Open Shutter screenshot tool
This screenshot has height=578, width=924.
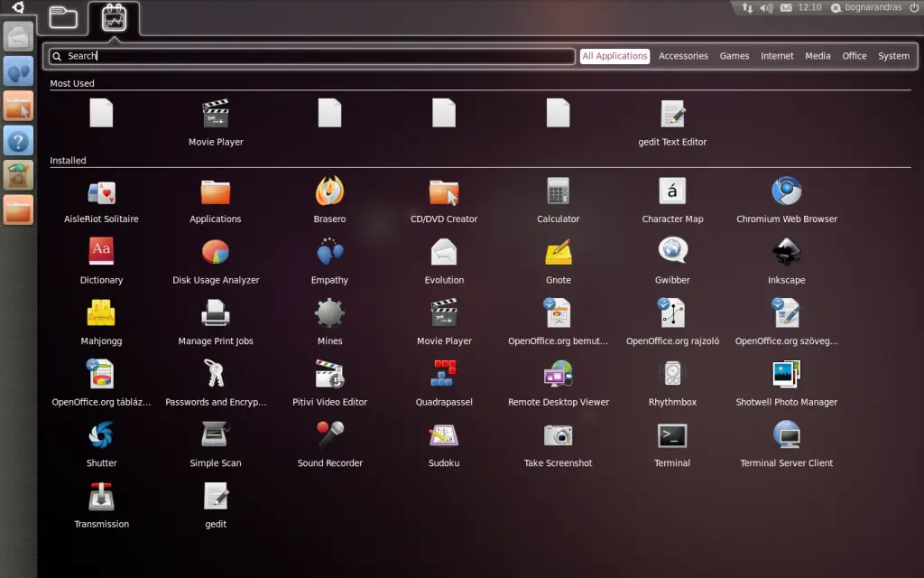click(101, 444)
